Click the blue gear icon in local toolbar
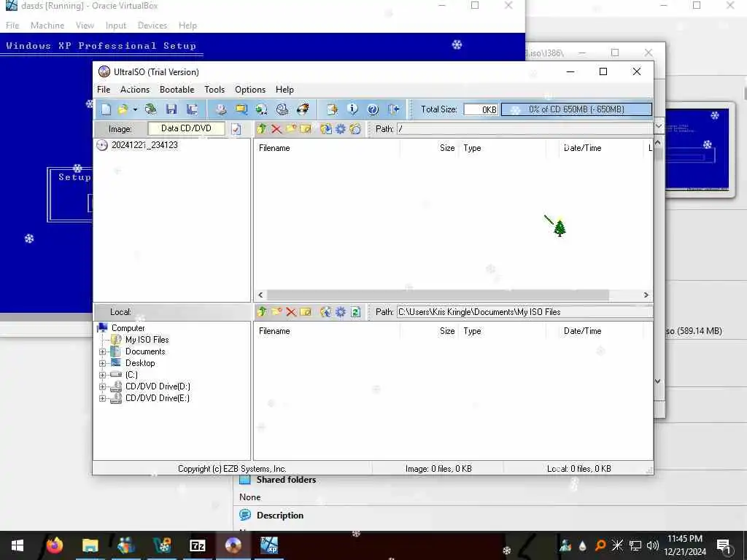This screenshot has height=560, width=747. point(341,312)
